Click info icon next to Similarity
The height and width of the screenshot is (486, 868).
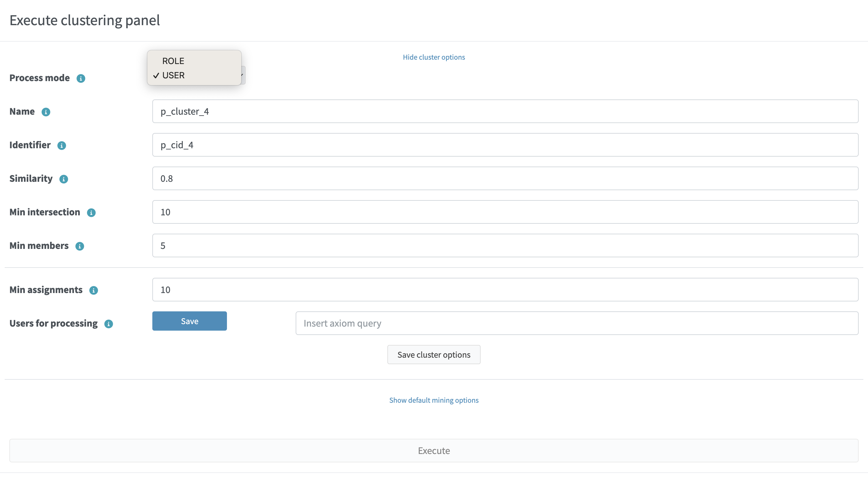[x=64, y=179]
